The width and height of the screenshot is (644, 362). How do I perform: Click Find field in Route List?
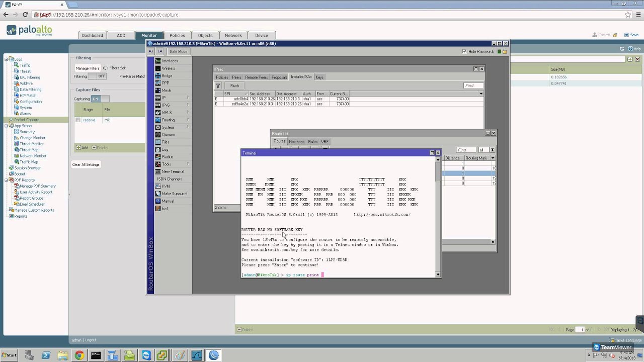click(x=466, y=150)
